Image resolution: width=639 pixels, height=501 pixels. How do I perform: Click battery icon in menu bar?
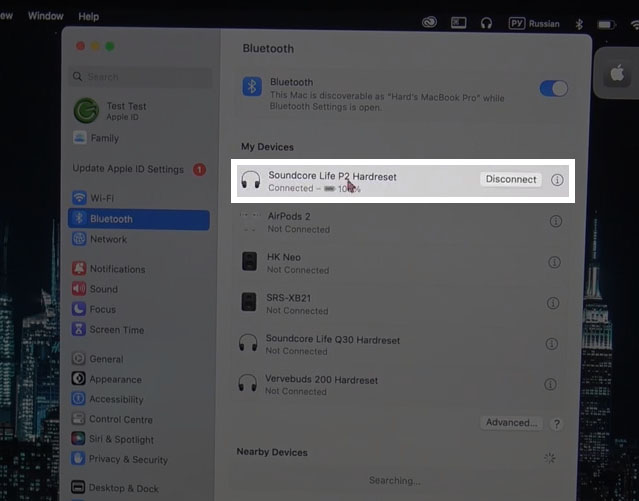tap(606, 25)
